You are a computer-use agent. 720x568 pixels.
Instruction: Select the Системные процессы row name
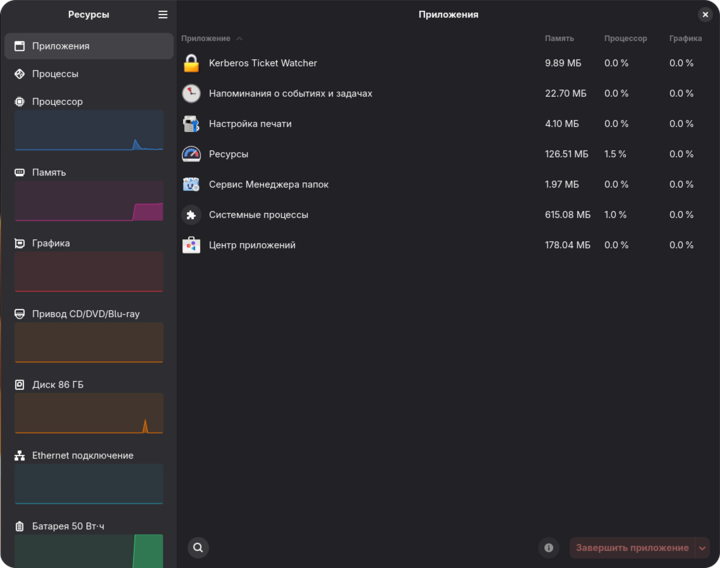point(259,214)
